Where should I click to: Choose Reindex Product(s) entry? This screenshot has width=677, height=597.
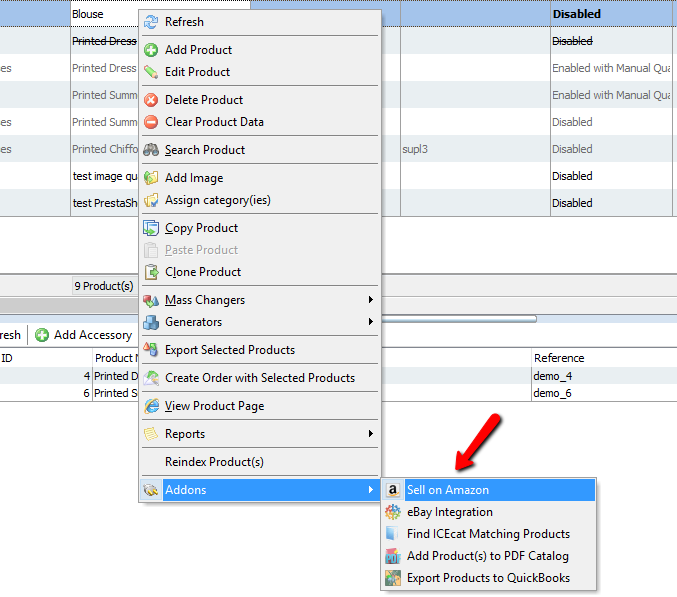[x=260, y=462]
